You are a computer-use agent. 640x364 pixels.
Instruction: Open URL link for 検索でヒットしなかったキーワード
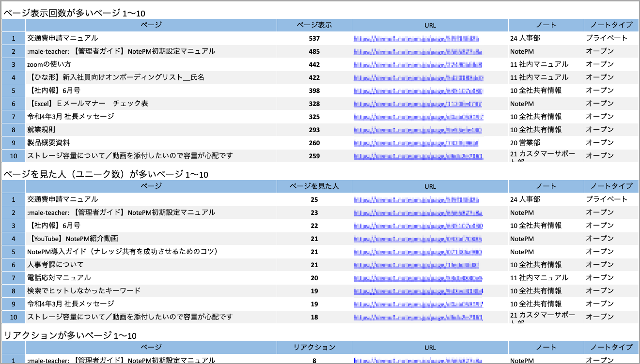pyautogui.click(x=419, y=291)
